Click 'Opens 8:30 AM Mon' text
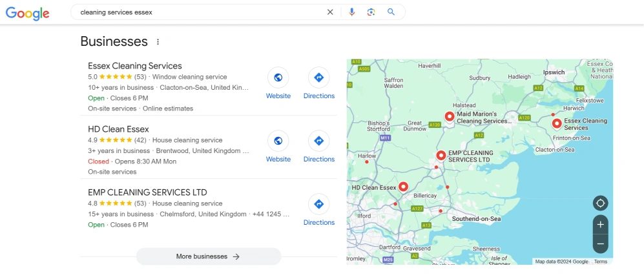Screen dimensions: 644x279 [145, 161]
